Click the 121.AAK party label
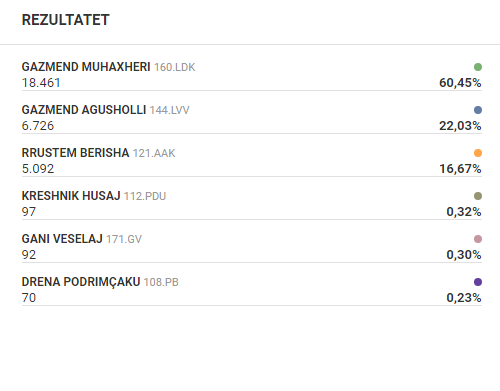The image size is (500, 391). [x=154, y=153]
